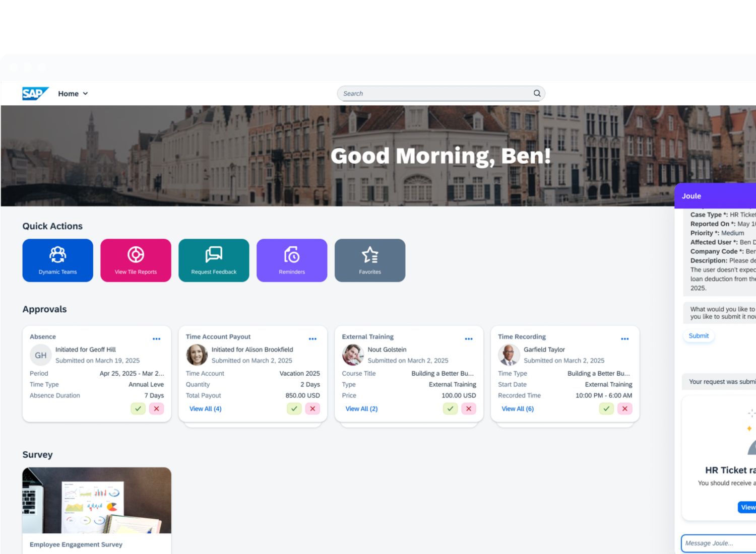Open more options on Time Recording card
The width and height of the screenshot is (756, 554).
coord(624,339)
